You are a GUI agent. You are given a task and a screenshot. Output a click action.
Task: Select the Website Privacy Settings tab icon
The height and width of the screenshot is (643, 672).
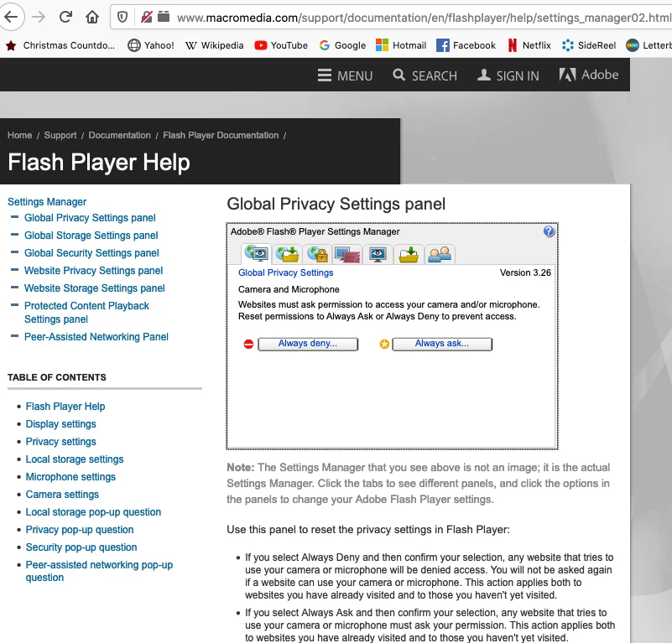[378, 254]
